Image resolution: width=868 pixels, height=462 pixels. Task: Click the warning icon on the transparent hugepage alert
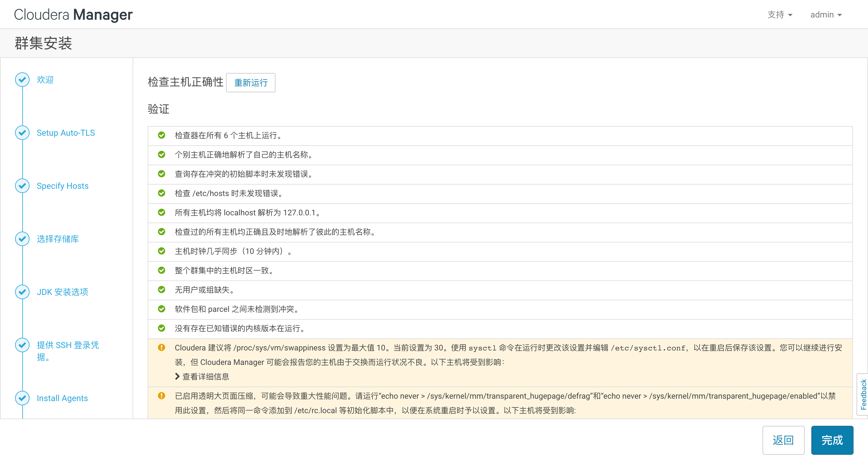pos(162,396)
